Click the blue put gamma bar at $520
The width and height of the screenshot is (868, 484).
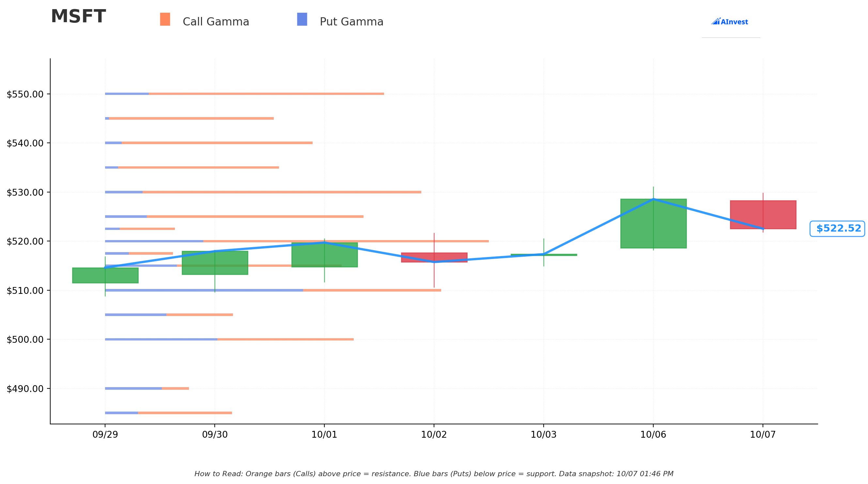[x=154, y=241]
